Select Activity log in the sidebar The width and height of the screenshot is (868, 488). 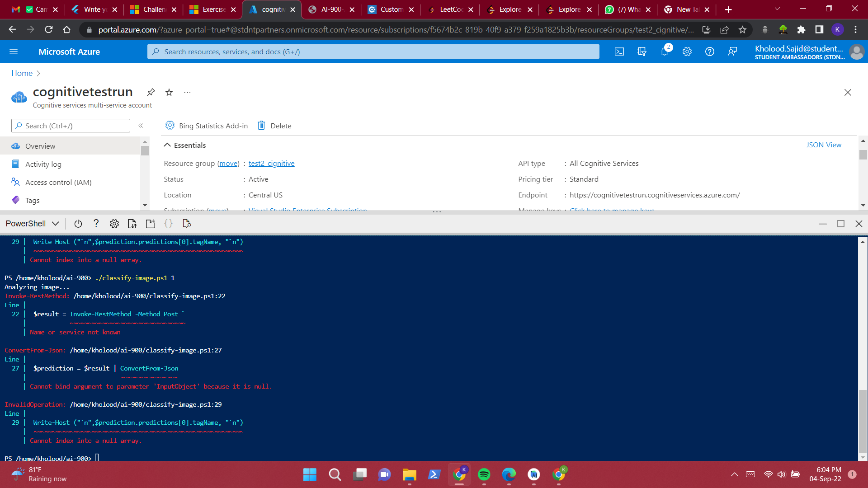tap(43, 164)
